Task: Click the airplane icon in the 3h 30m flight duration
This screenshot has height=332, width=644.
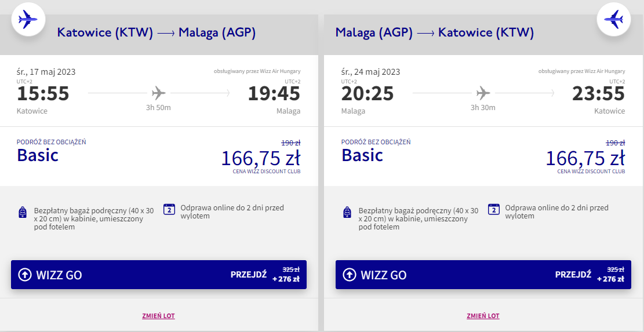Action: point(483,93)
